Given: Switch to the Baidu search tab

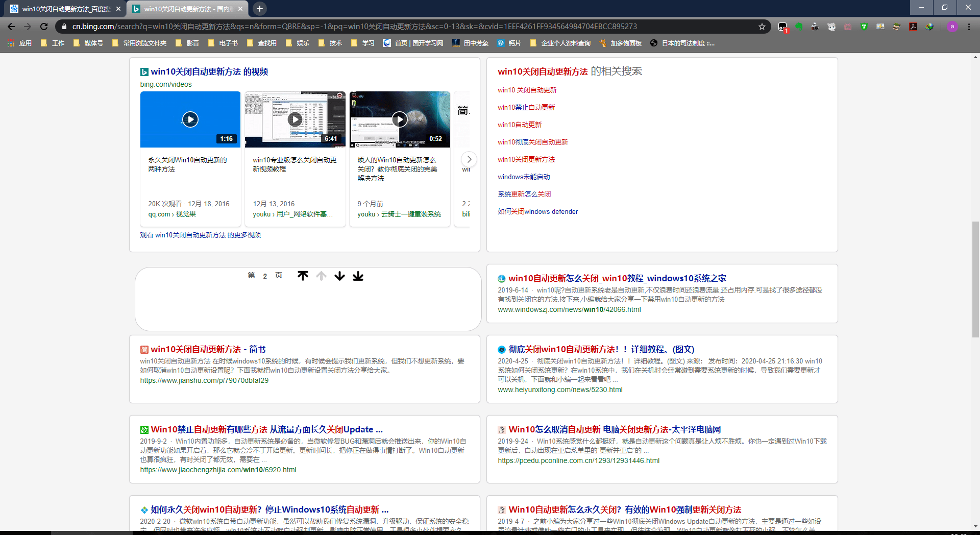Looking at the screenshot, I should 65,9.
